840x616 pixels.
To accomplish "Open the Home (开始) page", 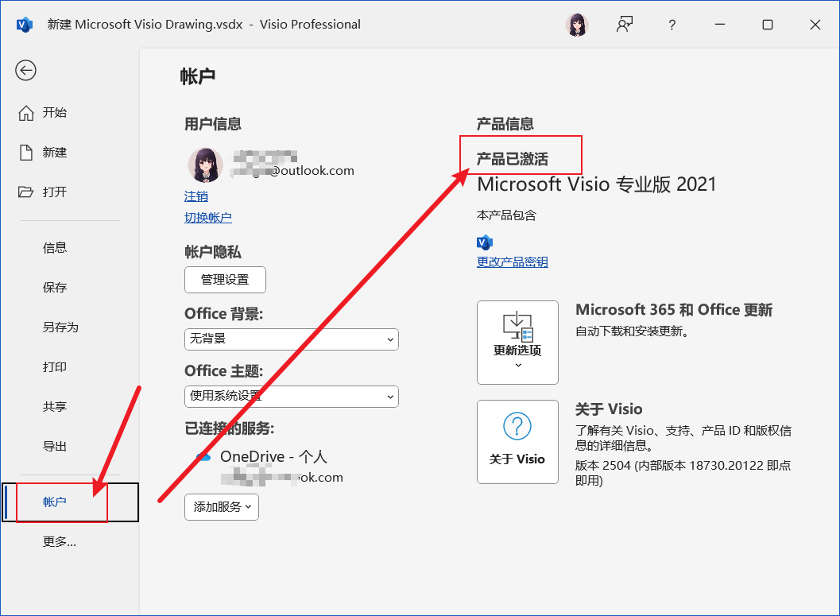I will [x=43, y=113].
